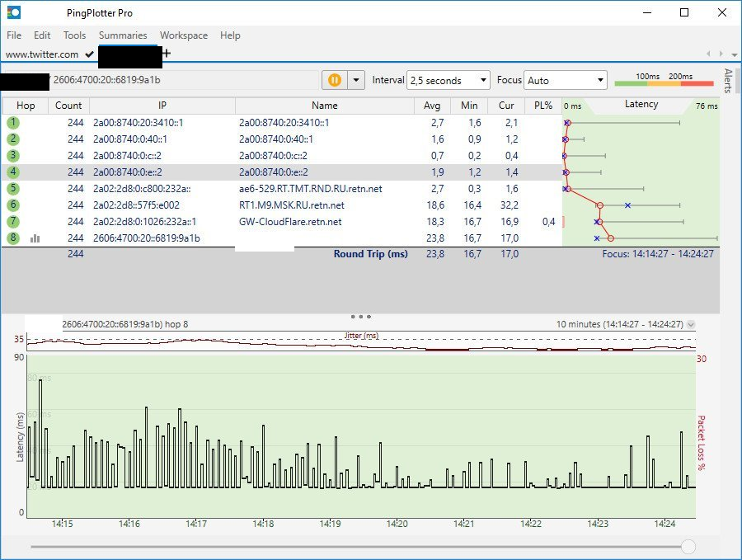The width and height of the screenshot is (742, 560).
Task: Click the 0,4 packet loss value
Action: (x=548, y=222)
